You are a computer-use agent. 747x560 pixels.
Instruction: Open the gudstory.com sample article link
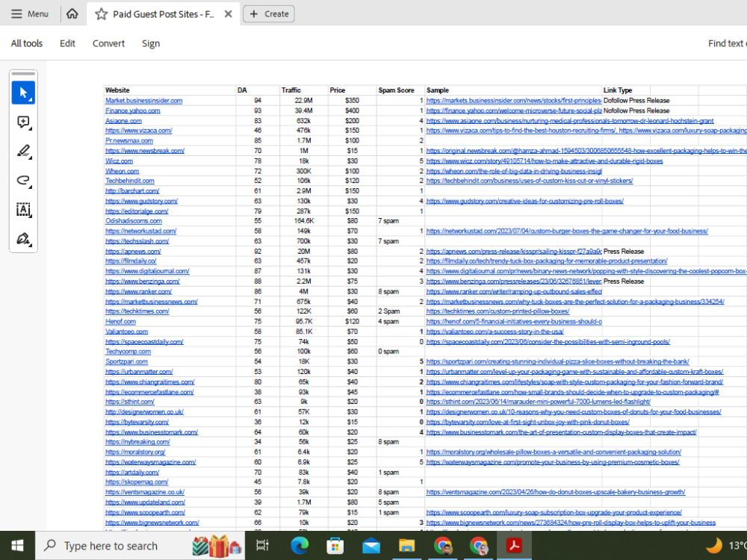tap(525, 201)
